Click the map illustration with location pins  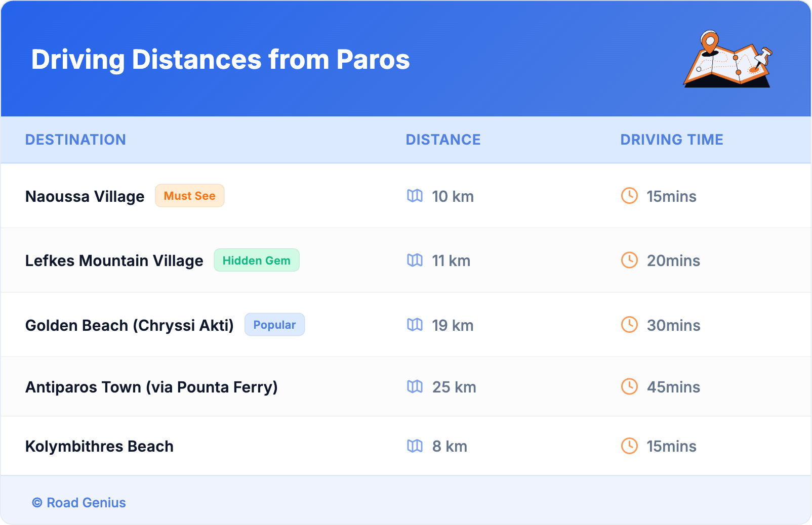pos(727,59)
